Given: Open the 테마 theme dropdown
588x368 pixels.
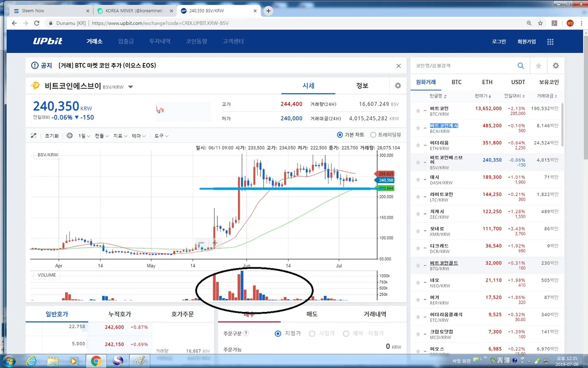Looking at the screenshot, I should [x=139, y=136].
